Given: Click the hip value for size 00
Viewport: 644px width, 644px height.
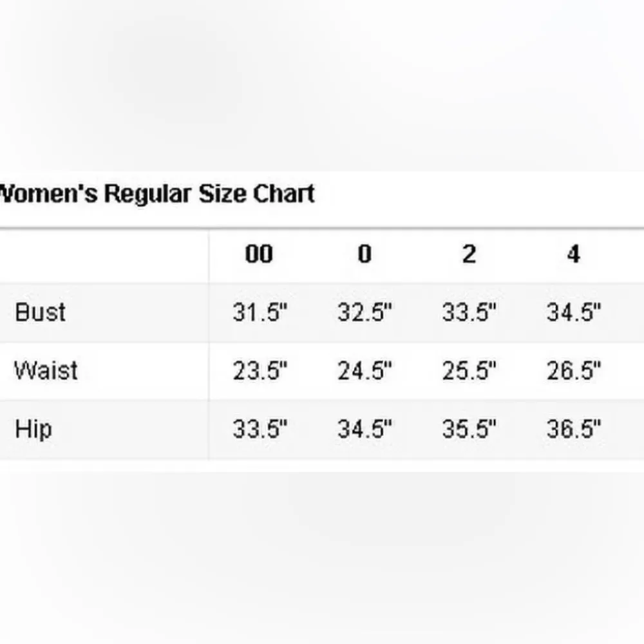Looking at the screenshot, I should click(x=260, y=429).
